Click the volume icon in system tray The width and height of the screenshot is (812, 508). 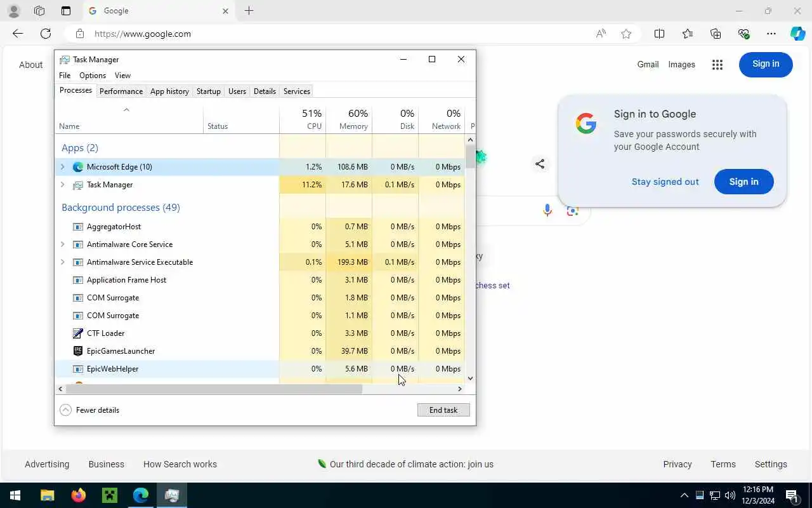coord(730,495)
